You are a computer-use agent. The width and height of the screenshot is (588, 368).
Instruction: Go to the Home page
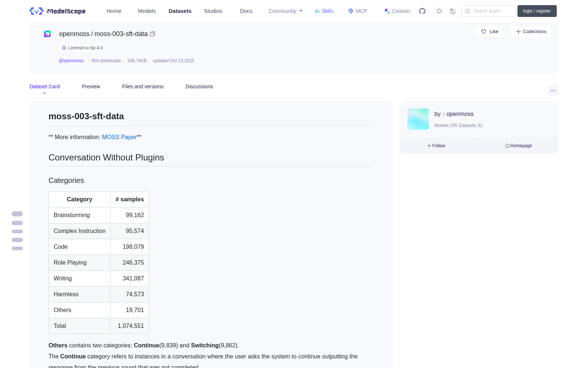coord(114,11)
